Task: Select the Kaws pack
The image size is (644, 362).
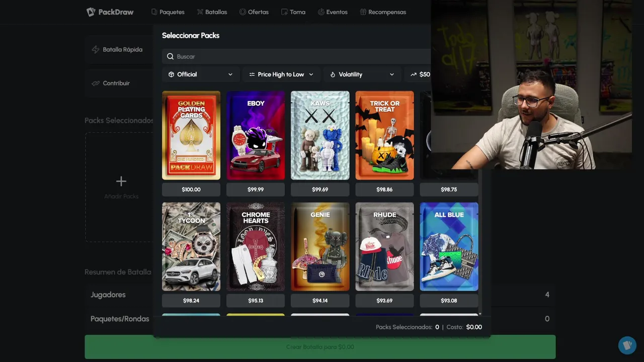Action: tap(320, 135)
